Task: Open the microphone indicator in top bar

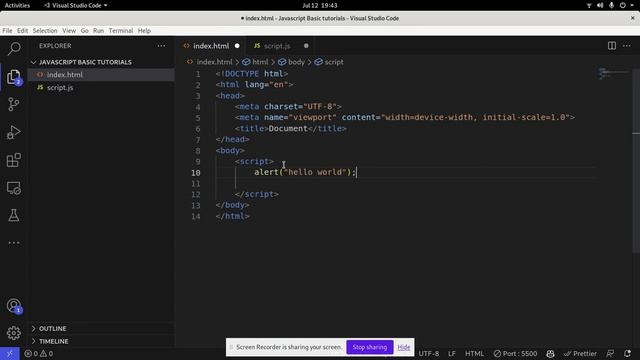Action: [x=611, y=5]
